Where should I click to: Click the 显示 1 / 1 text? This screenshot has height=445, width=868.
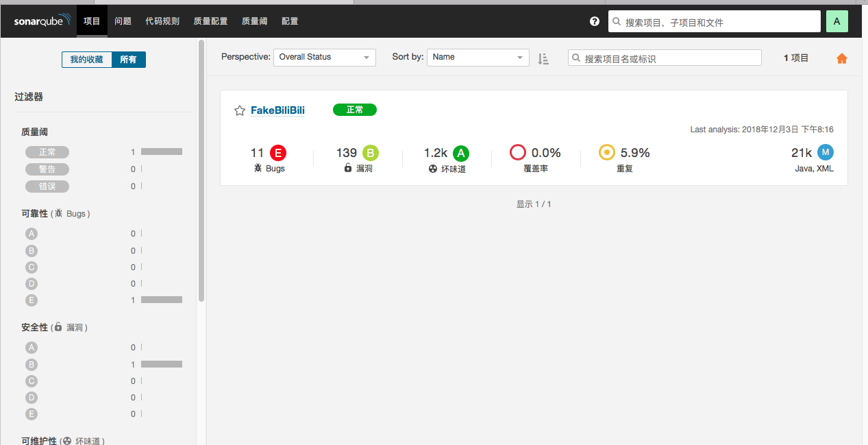[x=534, y=204]
